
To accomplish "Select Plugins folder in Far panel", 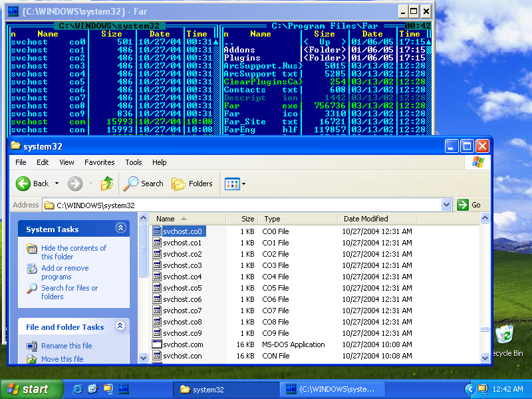I will click(x=325, y=58).
